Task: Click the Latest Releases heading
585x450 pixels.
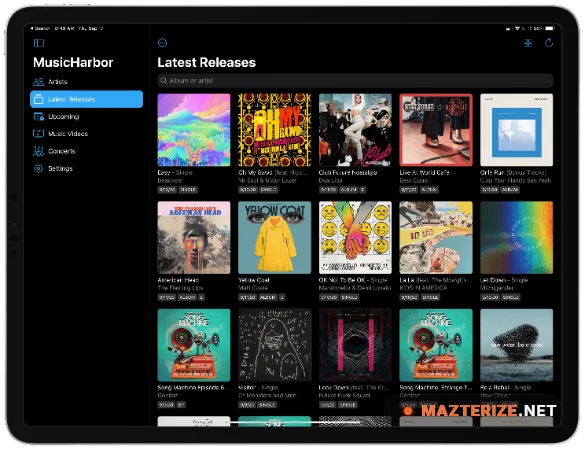Action: [206, 62]
